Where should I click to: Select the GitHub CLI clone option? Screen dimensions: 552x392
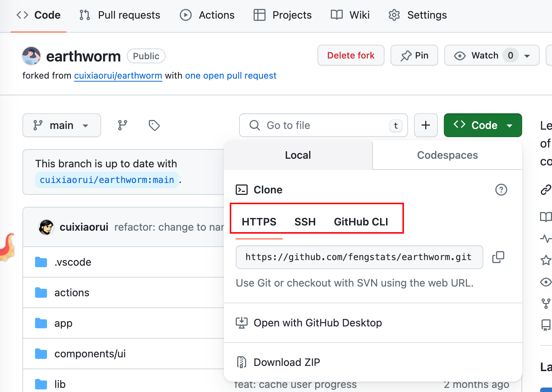pos(361,222)
